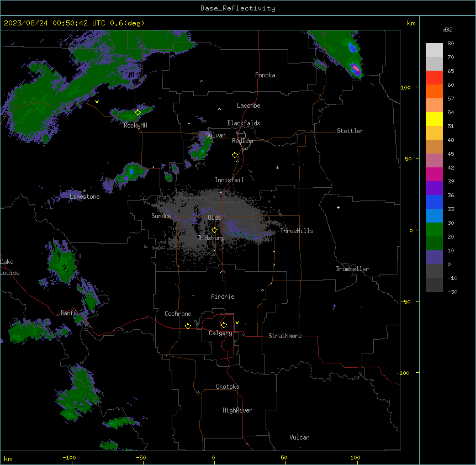Screen dimensions: 476x465
Task: Click the ThreeHills label
Action: [x=297, y=231]
